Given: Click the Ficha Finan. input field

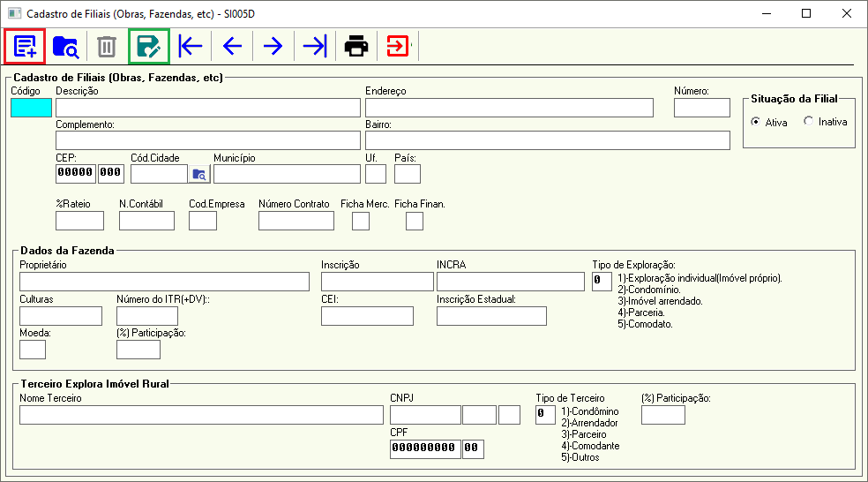Looking at the screenshot, I should point(414,221).
